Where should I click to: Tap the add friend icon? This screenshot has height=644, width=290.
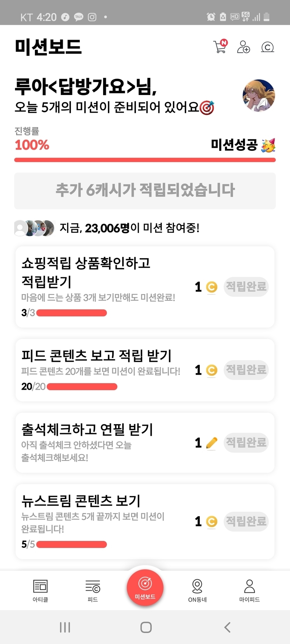[x=244, y=47]
